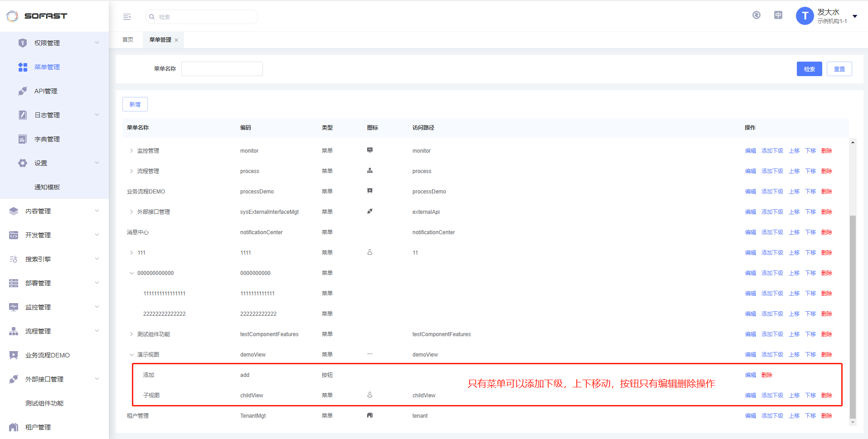Click the 菜单管理 grid icon in sidebar
Screen dimensions: 868x439
coord(23,67)
